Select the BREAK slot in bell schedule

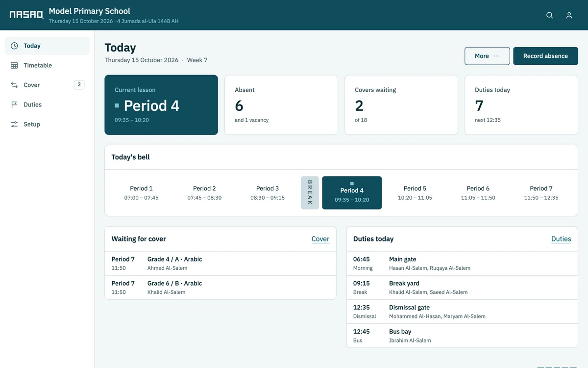(310, 193)
